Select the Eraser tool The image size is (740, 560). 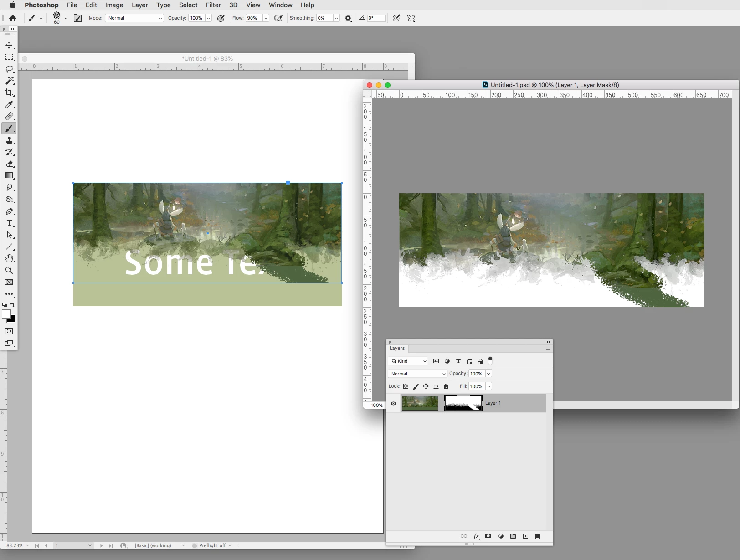click(x=9, y=164)
